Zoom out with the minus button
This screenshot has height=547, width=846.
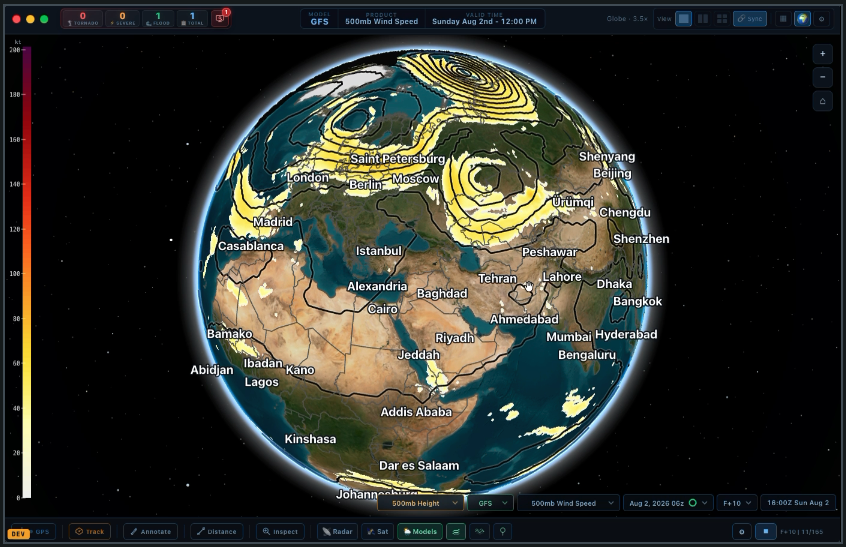tap(822, 77)
